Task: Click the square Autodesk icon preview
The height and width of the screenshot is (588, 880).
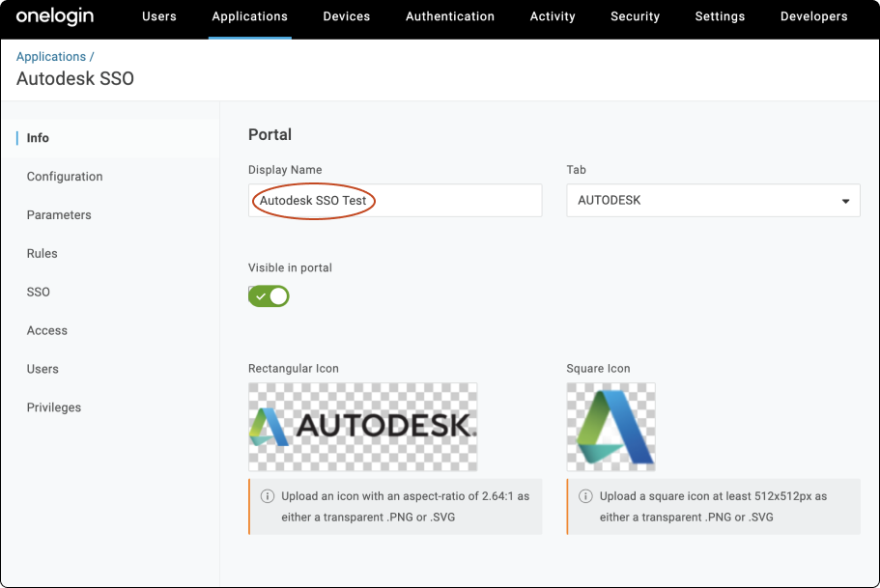Action: tap(610, 427)
